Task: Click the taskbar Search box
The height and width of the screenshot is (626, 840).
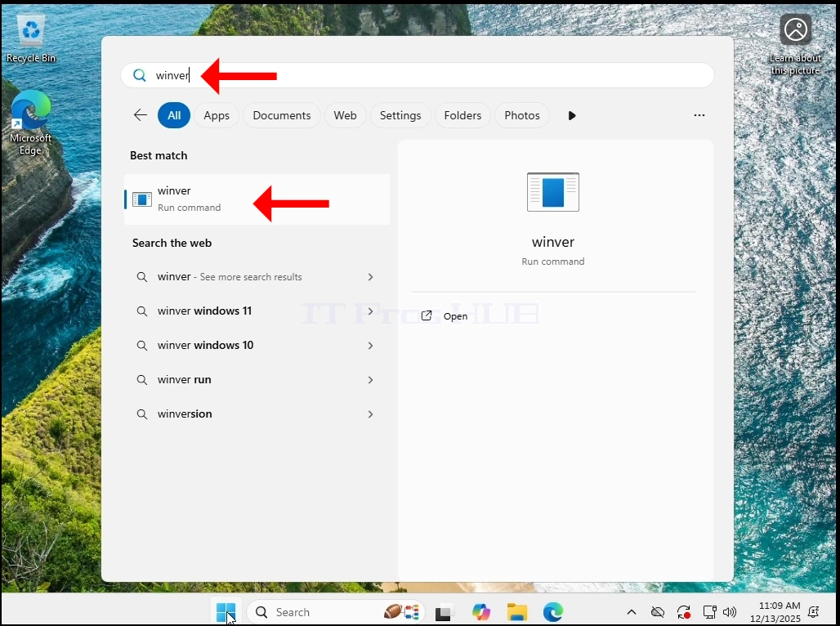Action: point(335,611)
